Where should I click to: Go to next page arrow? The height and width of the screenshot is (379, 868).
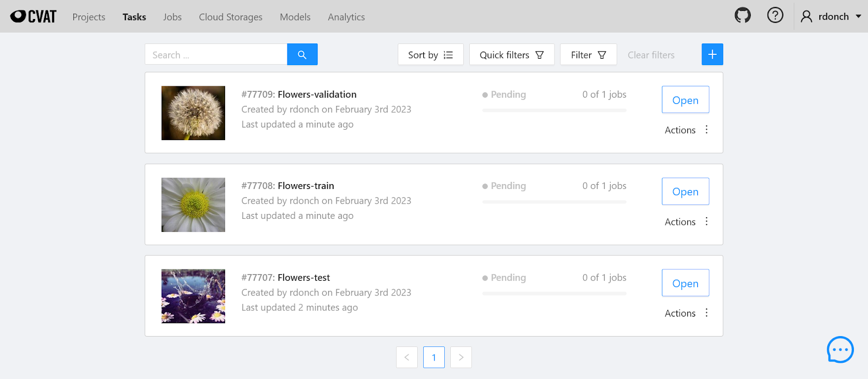click(461, 357)
